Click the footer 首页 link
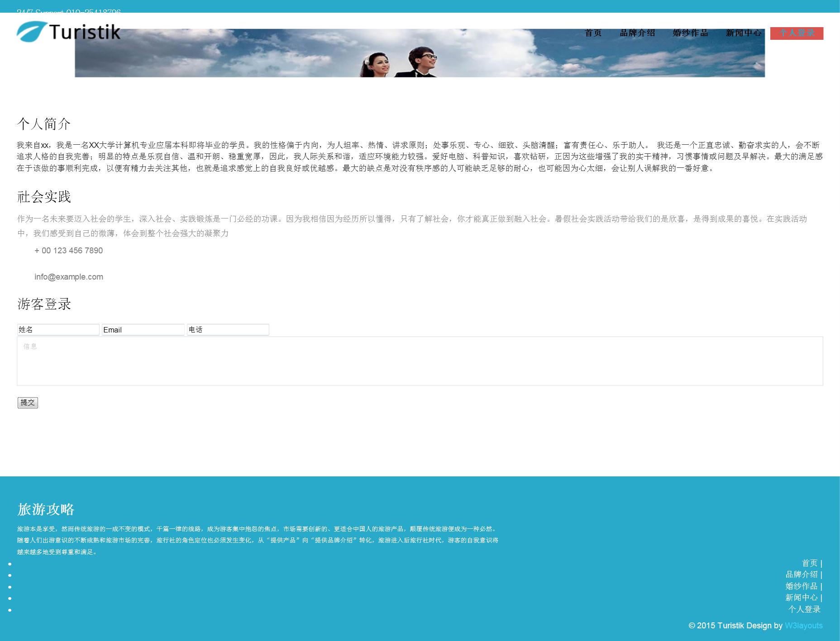 pyautogui.click(x=810, y=563)
